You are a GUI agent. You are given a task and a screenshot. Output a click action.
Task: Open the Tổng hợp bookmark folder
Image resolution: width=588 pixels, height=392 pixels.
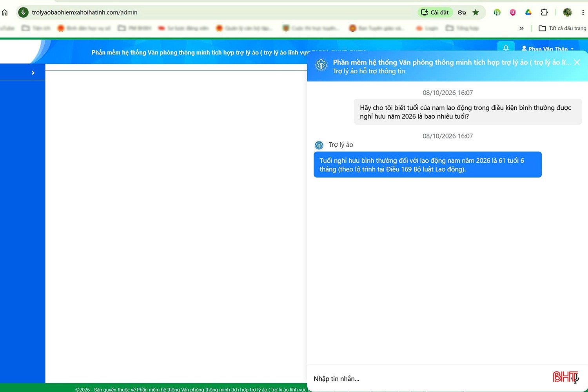[x=463, y=28]
